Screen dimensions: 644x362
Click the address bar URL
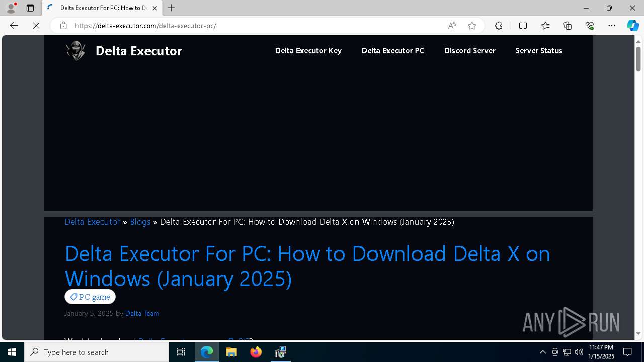point(145,26)
